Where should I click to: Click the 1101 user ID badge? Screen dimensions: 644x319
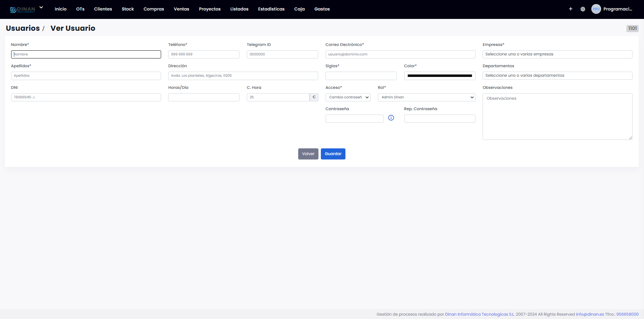pyautogui.click(x=632, y=28)
